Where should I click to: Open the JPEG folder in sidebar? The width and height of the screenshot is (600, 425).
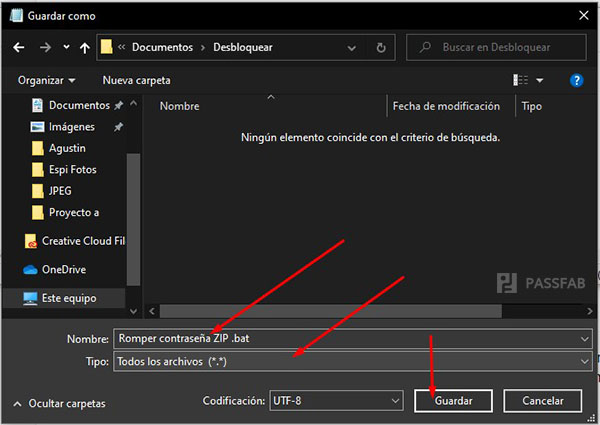[60, 191]
